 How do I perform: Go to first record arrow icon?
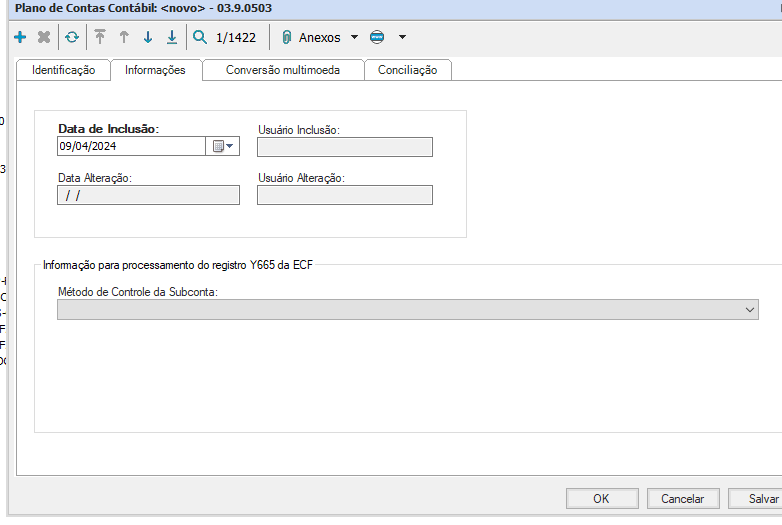pyautogui.click(x=99, y=37)
